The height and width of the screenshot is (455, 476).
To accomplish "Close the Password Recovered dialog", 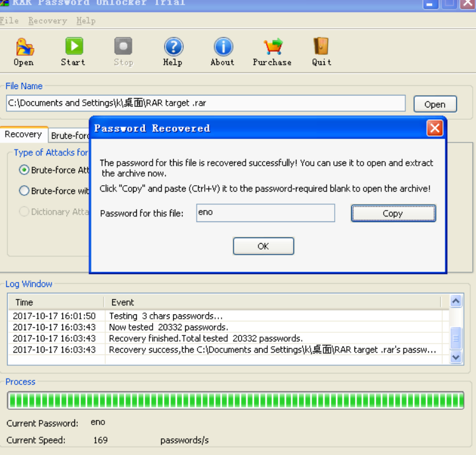I will [435, 128].
